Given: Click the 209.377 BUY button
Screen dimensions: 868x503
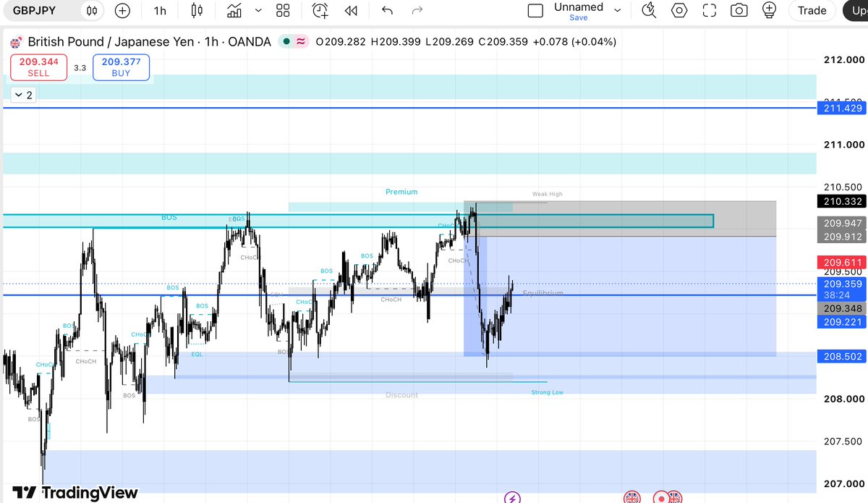Looking at the screenshot, I should [121, 67].
